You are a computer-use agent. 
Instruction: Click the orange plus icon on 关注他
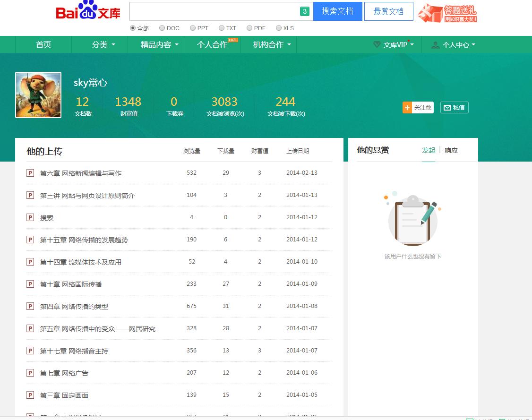point(407,108)
